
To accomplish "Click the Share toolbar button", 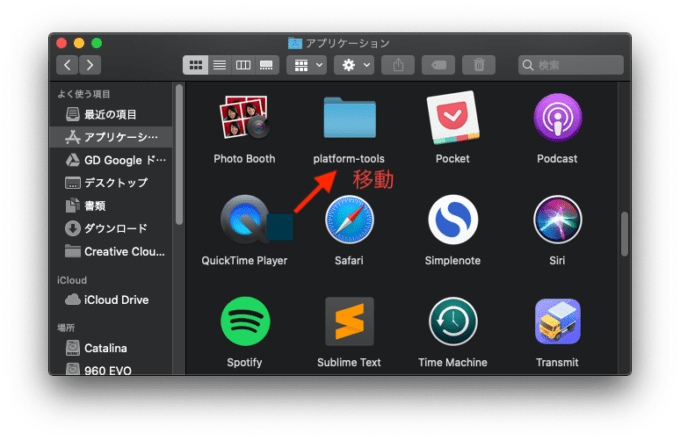I will pyautogui.click(x=398, y=65).
